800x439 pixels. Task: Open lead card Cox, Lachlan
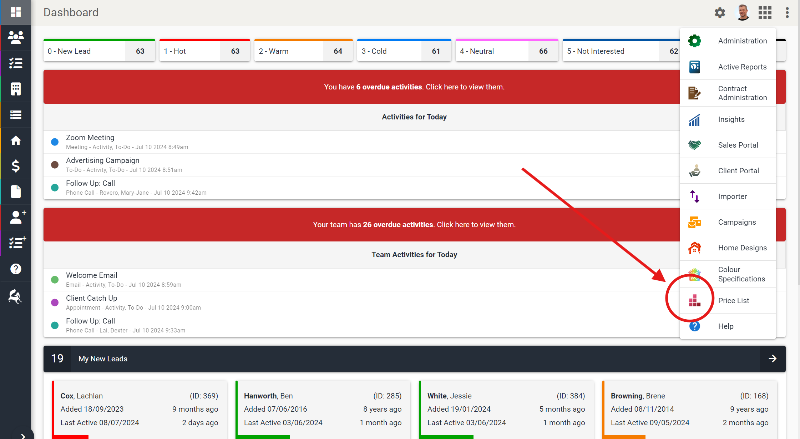[139, 409]
